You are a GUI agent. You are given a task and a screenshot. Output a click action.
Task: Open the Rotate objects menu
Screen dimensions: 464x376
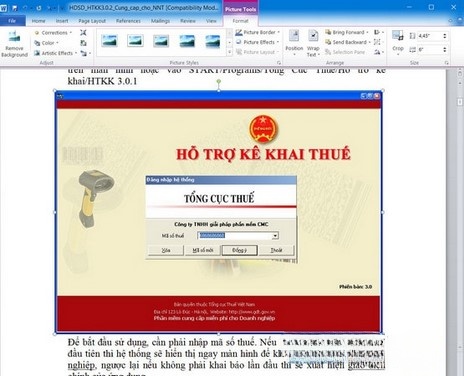click(378, 52)
